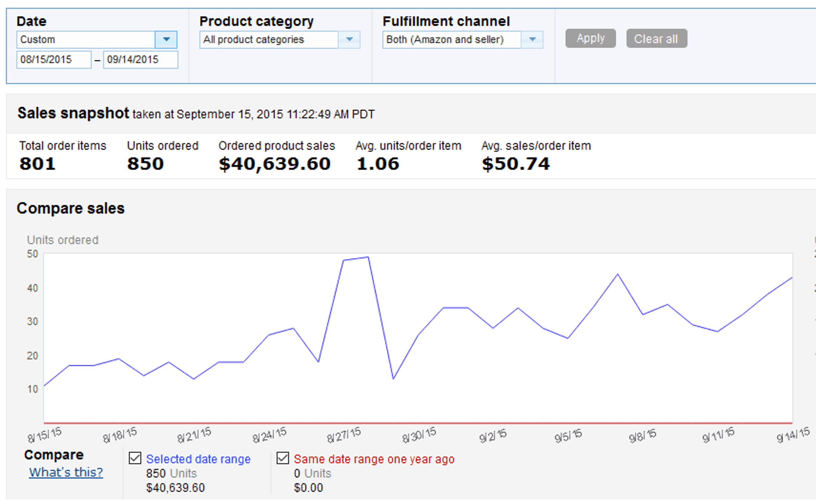Click the Custom date selection box
This screenshot has height=504, width=816.
tap(86, 40)
